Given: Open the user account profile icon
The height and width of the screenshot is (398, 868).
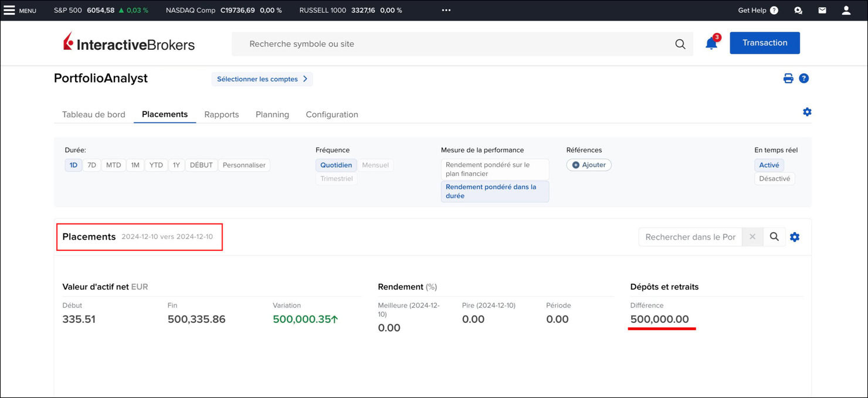Looking at the screenshot, I should point(846,11).
